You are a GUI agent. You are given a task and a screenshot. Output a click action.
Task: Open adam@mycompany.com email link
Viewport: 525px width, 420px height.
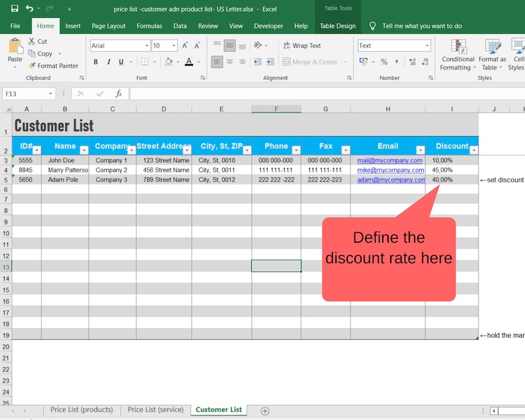(x=391, y=179)
